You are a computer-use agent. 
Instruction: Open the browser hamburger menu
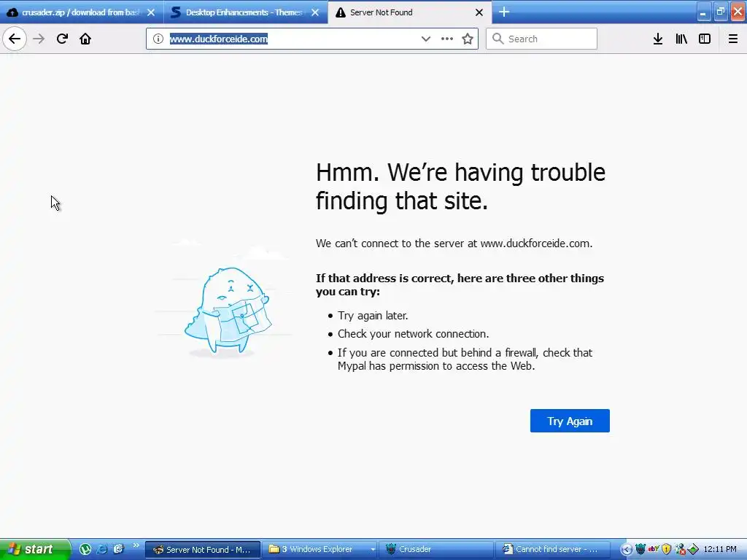pos(733,39)
